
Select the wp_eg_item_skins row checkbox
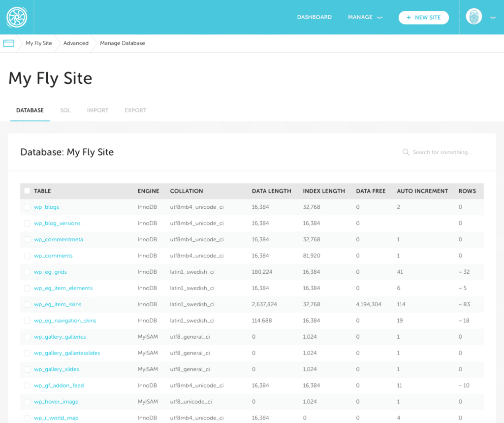(x=27, y=304)
